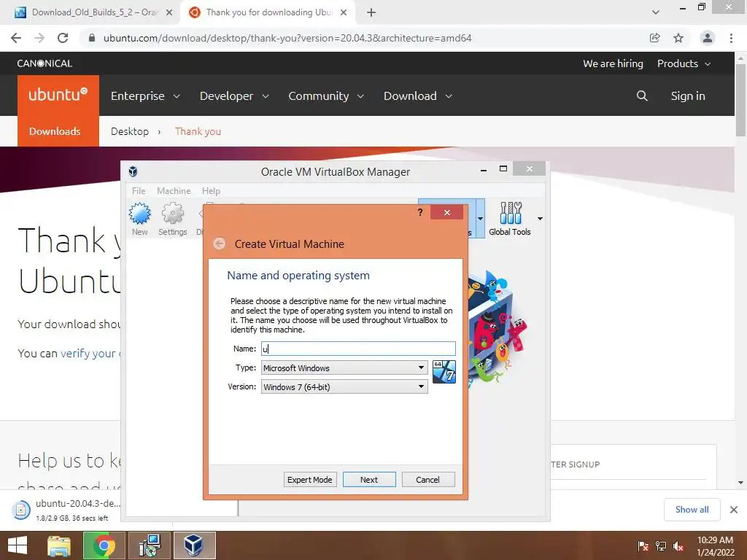
Task: Click the help question mark in wizard
Action: (419, 212)
